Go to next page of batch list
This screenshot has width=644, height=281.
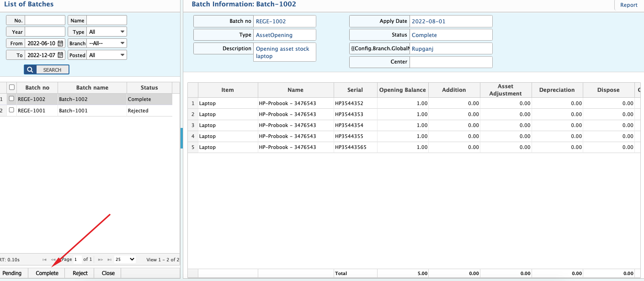point(100,260)
